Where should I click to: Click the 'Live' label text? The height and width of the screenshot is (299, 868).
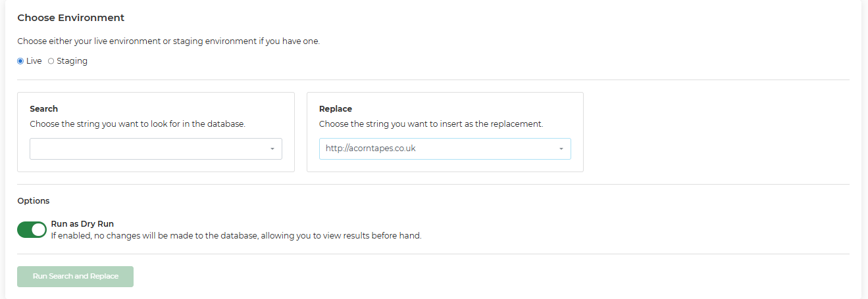click(34, 61)
